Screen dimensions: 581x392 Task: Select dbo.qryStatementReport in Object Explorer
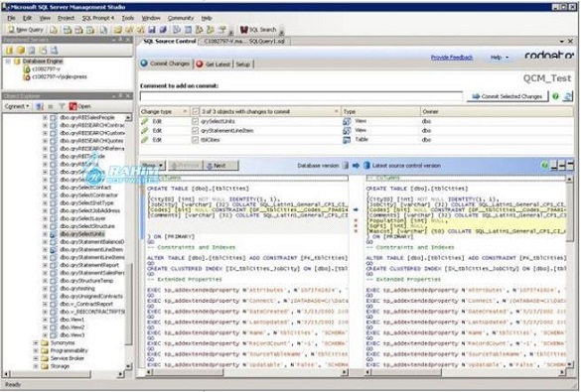pos(89,265)
